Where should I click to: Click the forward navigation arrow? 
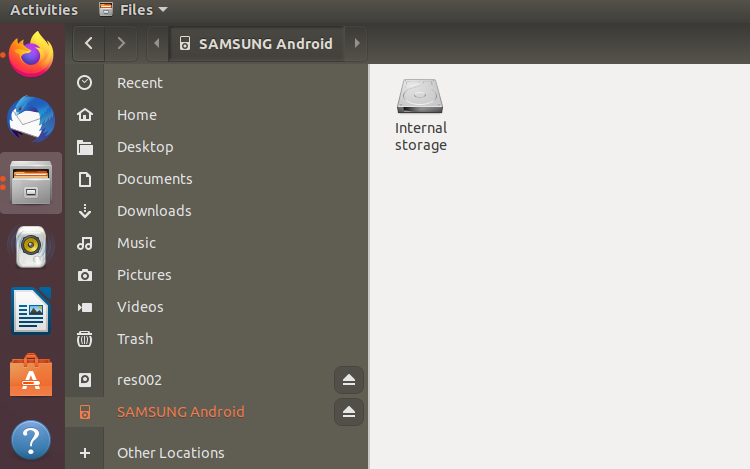(121, 43)
